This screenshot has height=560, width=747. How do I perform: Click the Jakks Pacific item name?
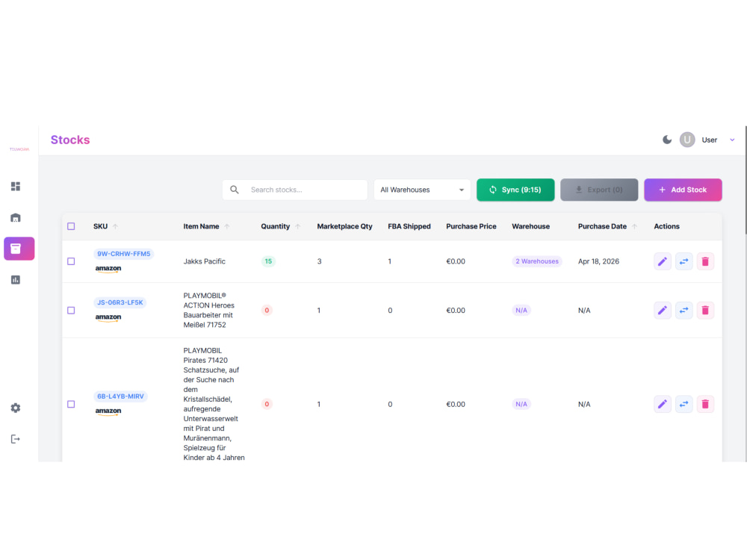click(x=205, y=261)
